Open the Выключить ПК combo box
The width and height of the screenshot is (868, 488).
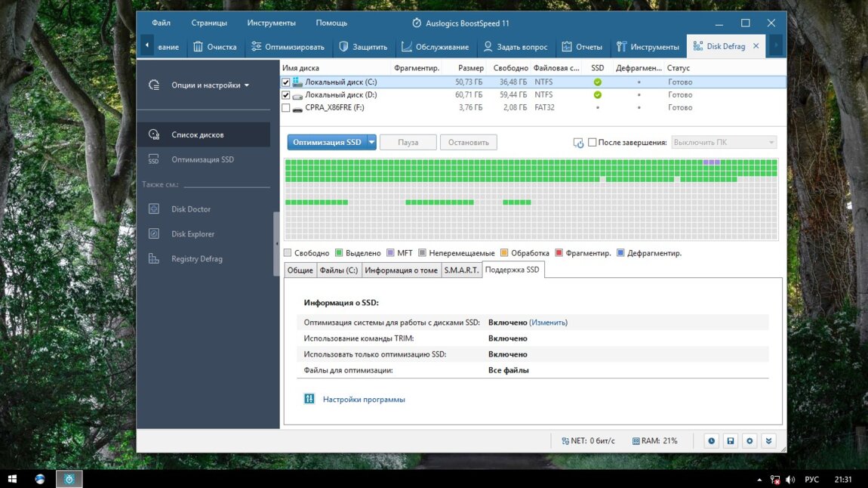click(x=723, y=142)
